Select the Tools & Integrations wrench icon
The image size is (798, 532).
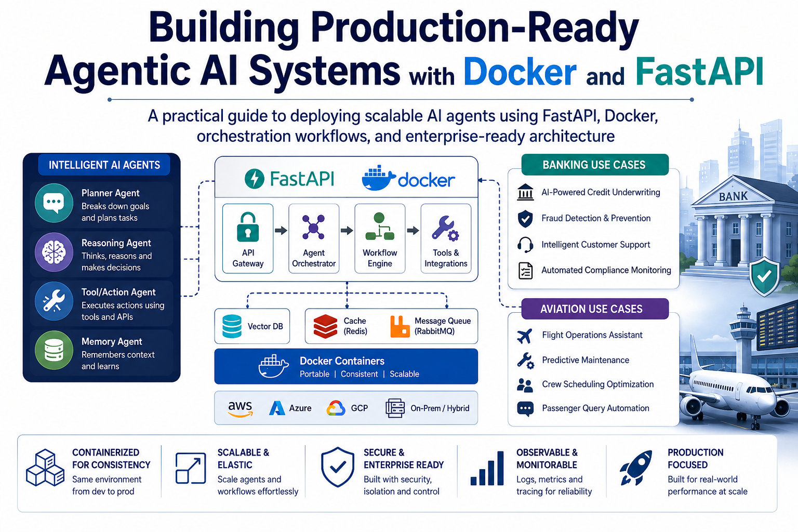click(446, 228)
